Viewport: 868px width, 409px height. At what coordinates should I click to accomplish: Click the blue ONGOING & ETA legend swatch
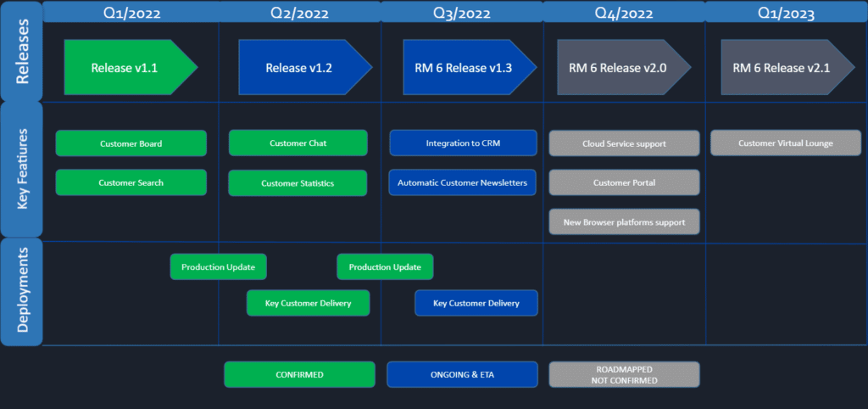[x=462, y=375]
